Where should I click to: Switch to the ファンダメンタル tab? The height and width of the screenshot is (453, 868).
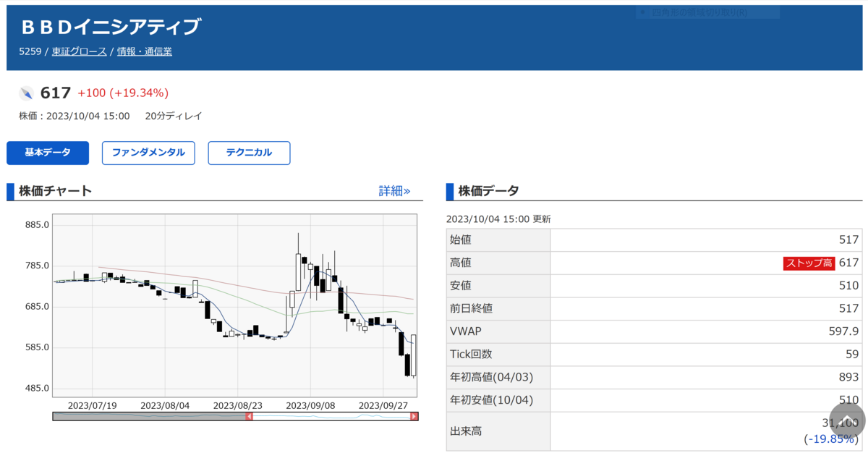pyautogui.click(x=148, y=153)
